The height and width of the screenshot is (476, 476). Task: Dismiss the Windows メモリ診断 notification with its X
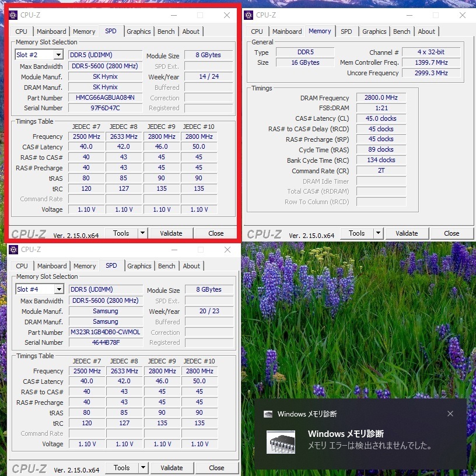(450, 414)
